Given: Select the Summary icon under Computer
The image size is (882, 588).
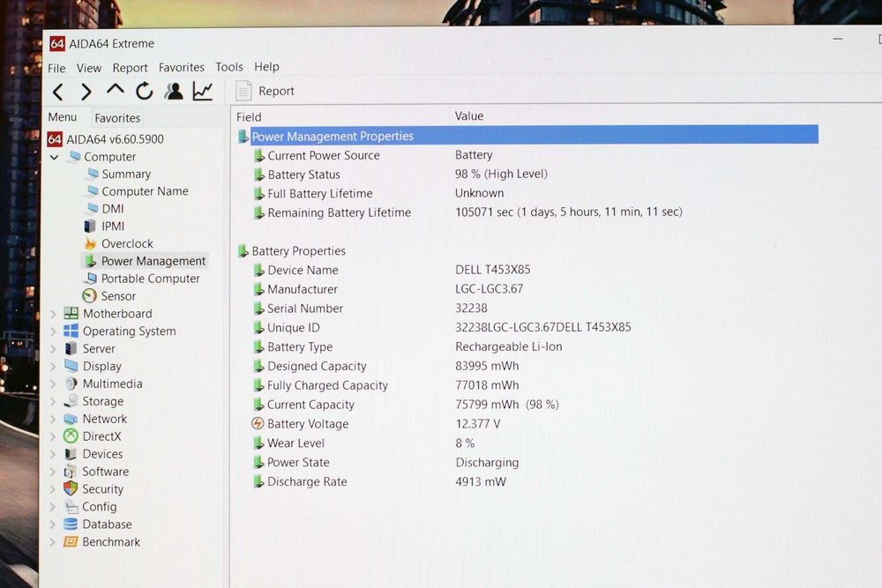Looking at the screenshot, I should pos(93,174).
